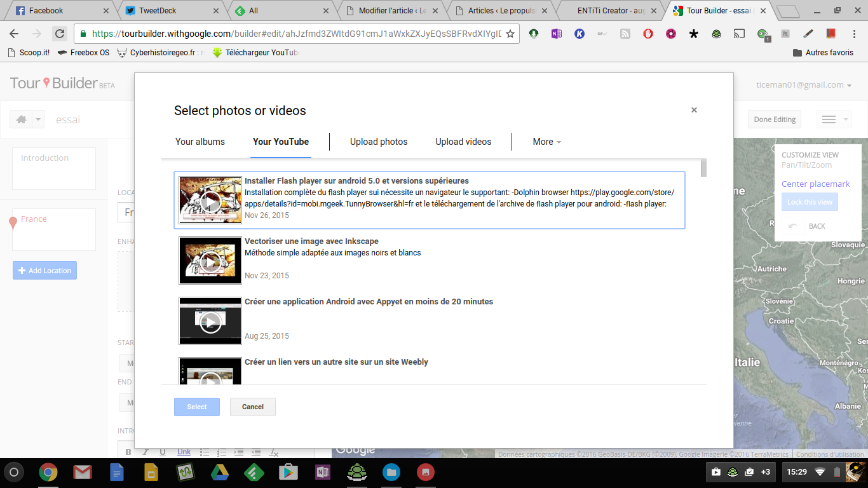Open the Introduction card in the sidebar
This screenshot has width=868, height=488.
click(x=54, y=168)
